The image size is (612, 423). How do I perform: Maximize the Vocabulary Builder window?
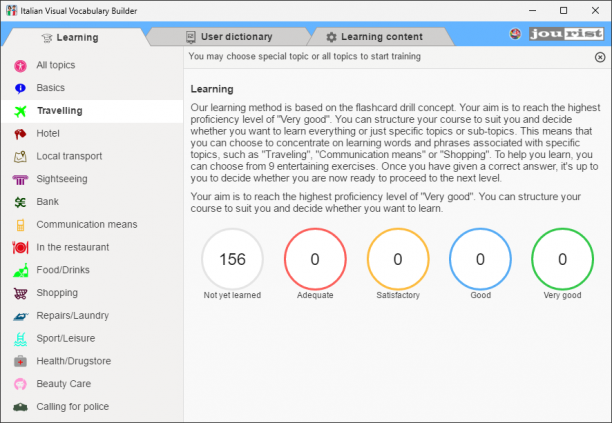[x=564, y=11]
